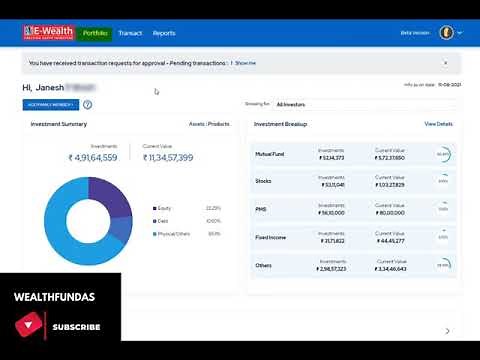Click the Beta version link

[415, 33]
